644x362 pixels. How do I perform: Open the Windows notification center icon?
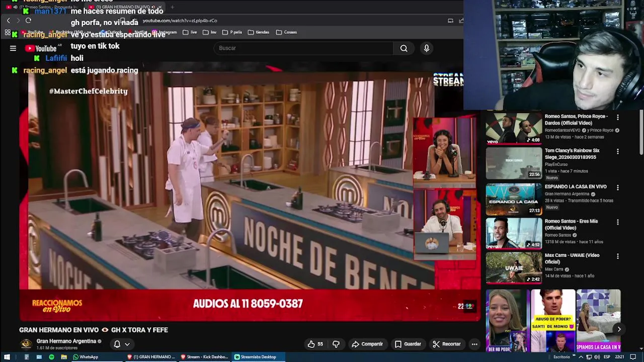pyautogui.click(x=633, y=357)
